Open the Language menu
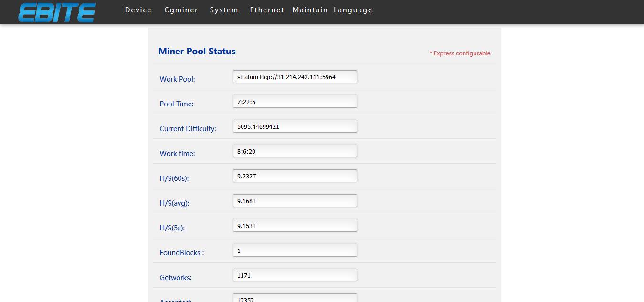This screenshot has height=302, width=644. 353,10
